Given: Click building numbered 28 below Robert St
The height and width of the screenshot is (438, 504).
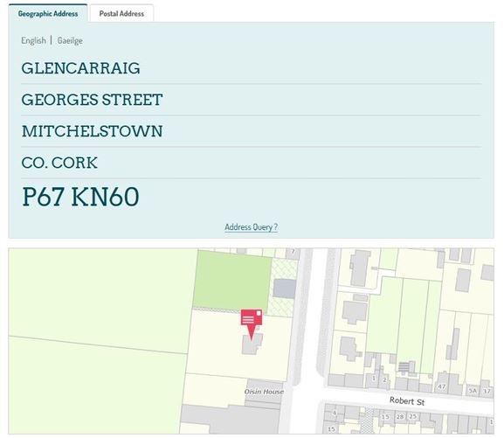Looking at the screenshot, I should coord(400,417).
